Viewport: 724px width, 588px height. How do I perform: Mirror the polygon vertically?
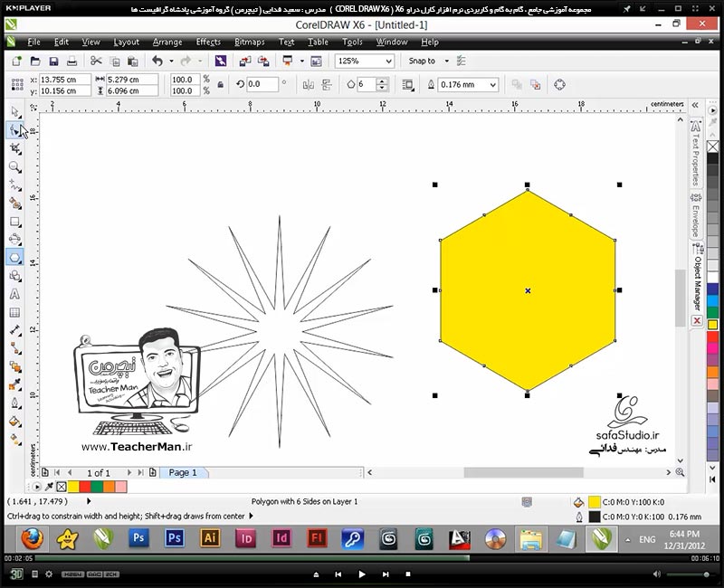pyautogui.click(x=327, y=84)
